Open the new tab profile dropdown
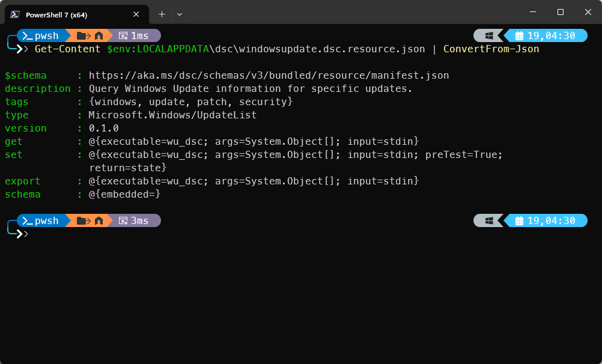Viewport: 602px width, 364px height. point(179,14)
